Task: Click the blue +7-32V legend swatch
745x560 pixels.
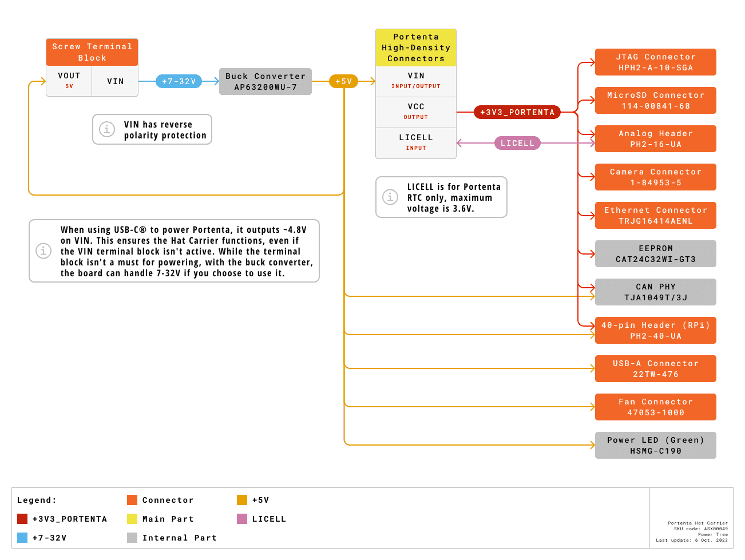Action: click(x=22, y=538)
